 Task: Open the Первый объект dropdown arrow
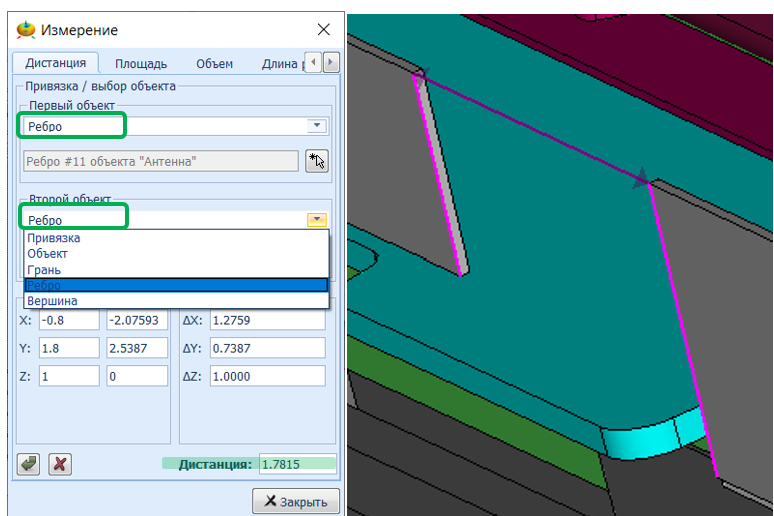tap(317, 126)
